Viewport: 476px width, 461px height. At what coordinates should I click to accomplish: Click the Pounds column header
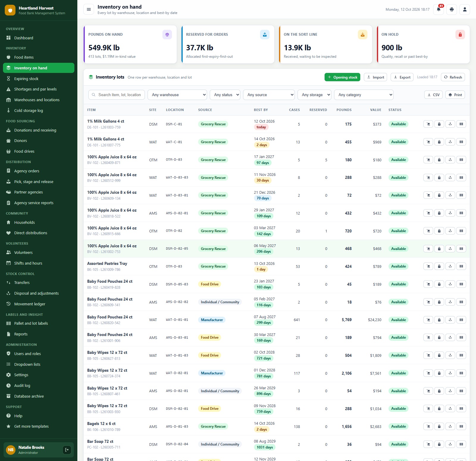[x=344, y=110]
